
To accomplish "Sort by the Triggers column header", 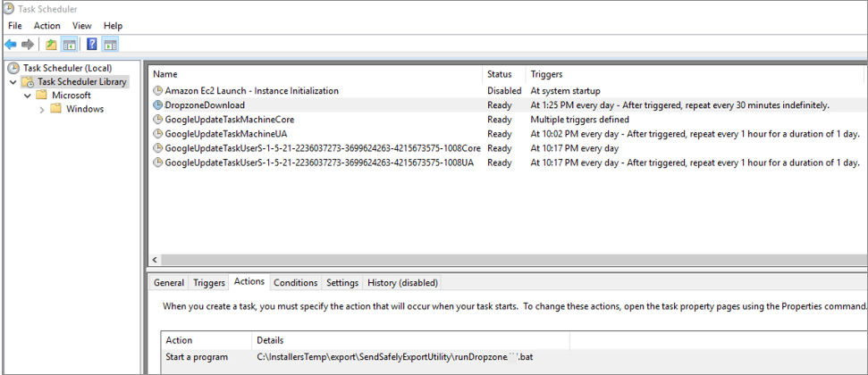I will tap(695, 74).
